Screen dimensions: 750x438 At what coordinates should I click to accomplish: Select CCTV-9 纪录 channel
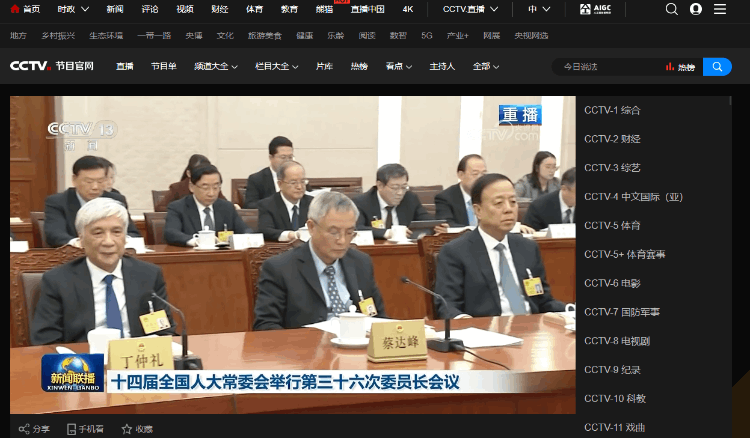click(x=612, y=370)
